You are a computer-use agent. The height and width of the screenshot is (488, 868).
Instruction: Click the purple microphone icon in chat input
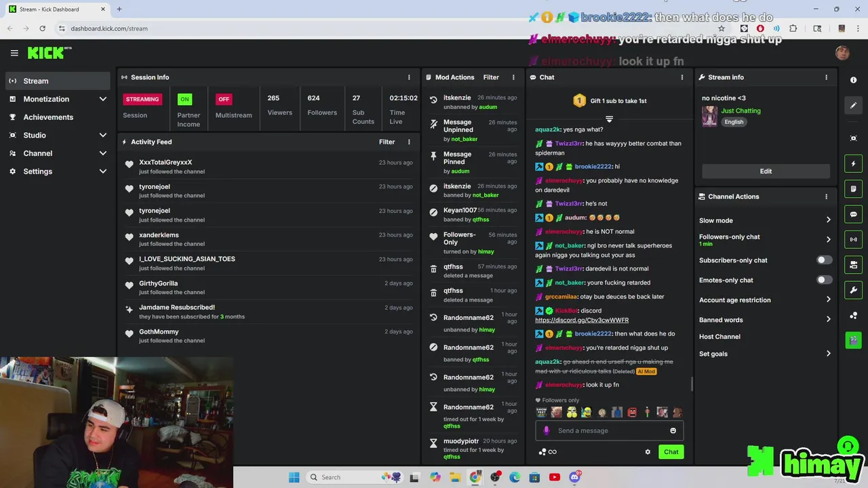point(547,430)
